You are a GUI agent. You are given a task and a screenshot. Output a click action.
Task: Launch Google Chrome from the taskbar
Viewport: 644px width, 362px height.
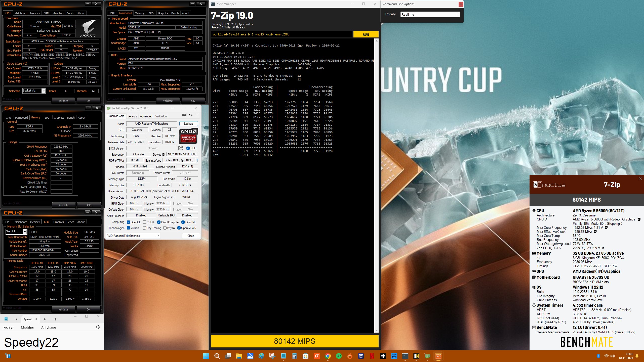pos(328,356)
